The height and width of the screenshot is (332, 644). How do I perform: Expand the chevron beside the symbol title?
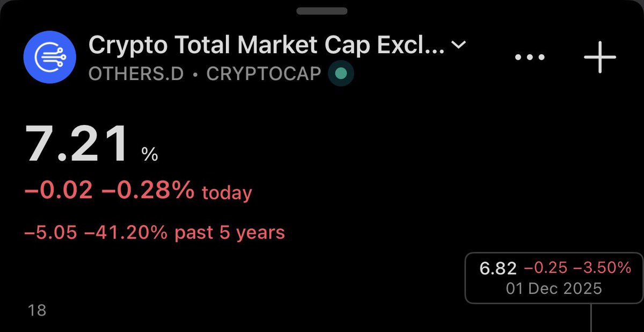[458, 46]
